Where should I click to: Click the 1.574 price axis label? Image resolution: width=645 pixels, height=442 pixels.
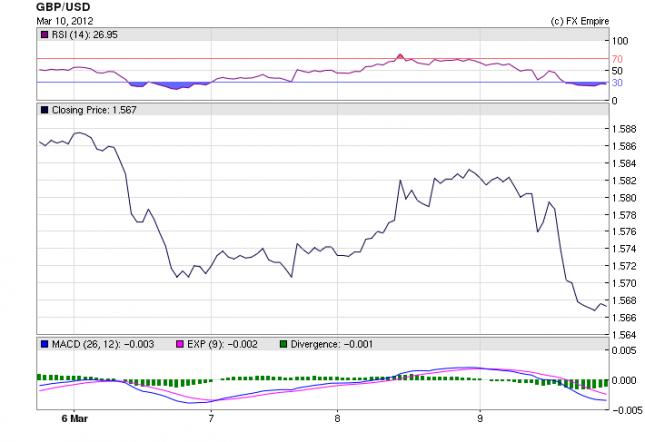click(x=624, y=249)
